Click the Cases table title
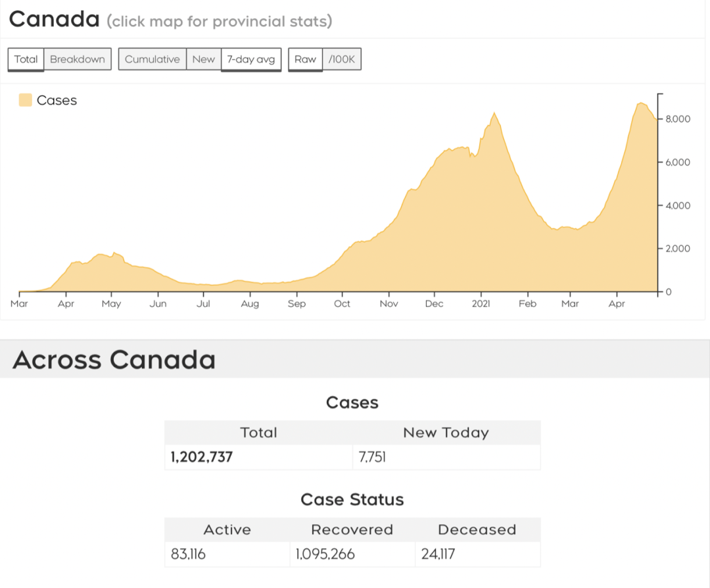 pos(352,403)
